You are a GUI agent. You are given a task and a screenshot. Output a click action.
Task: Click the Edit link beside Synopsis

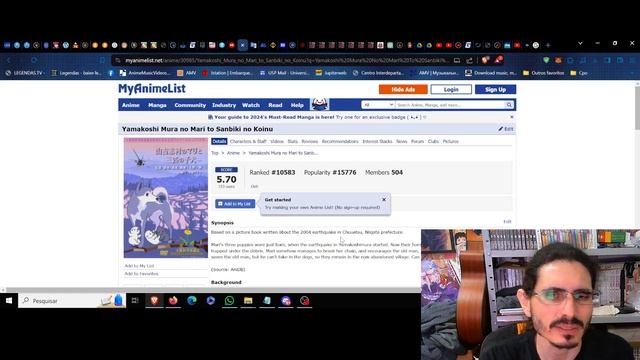point(507,222)
